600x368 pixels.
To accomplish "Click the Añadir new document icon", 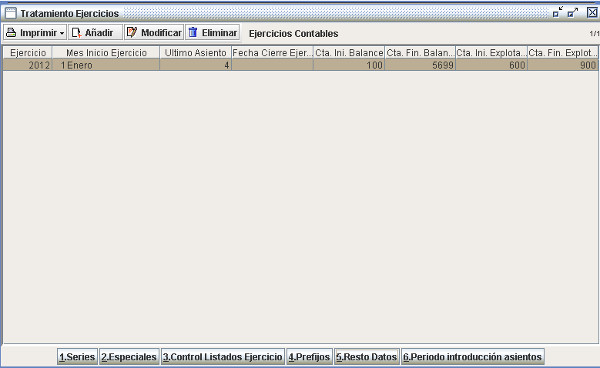I will (x=77, y=33).
